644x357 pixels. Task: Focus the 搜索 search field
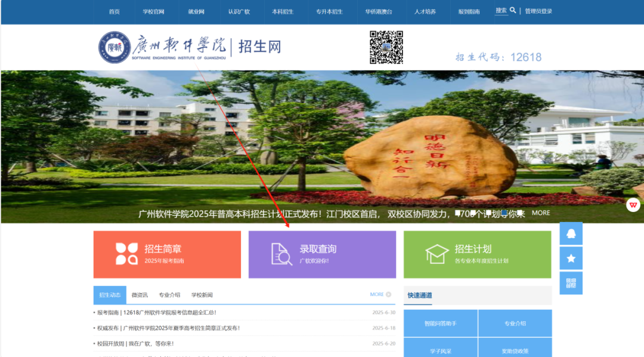pos(501,11)
